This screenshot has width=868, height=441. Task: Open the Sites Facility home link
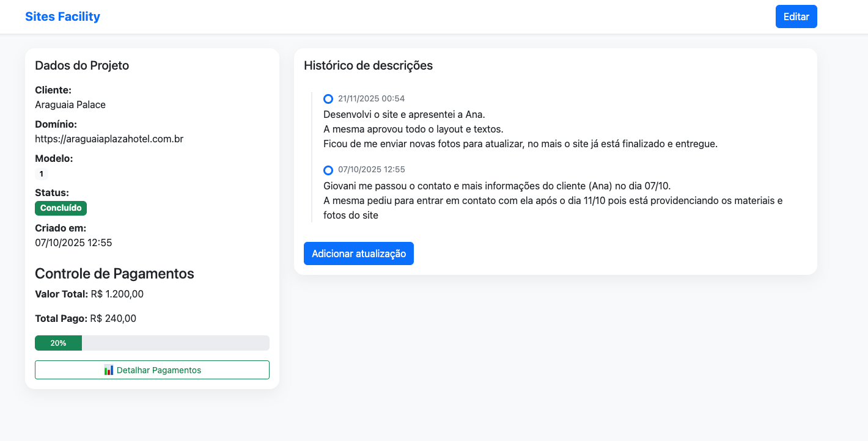click(x=63, y=16)
